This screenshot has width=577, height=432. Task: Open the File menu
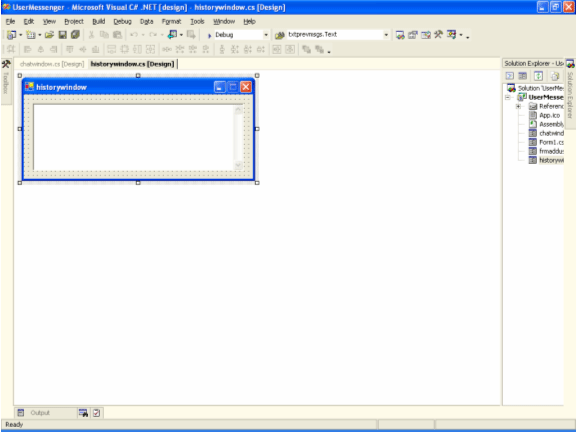tap(10, 21)
